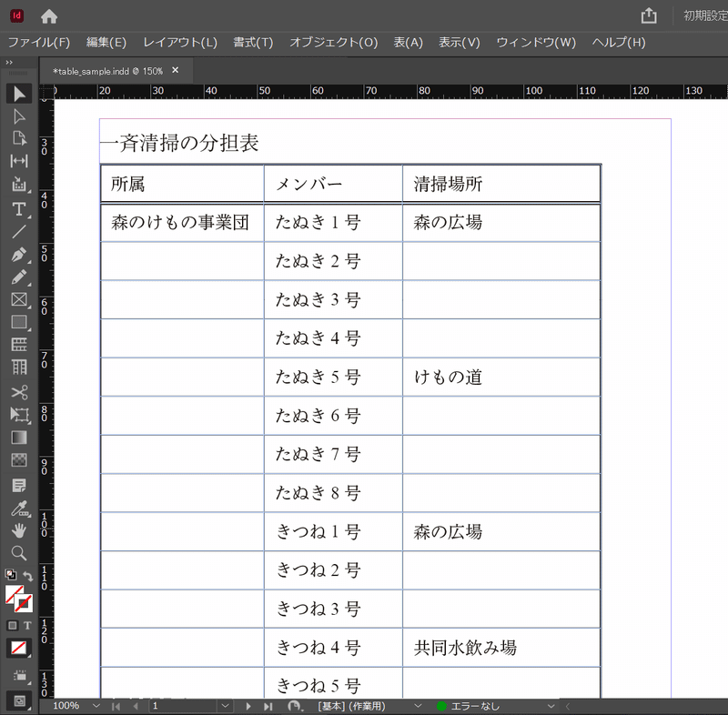Select the Line tool

click(19, 232)
